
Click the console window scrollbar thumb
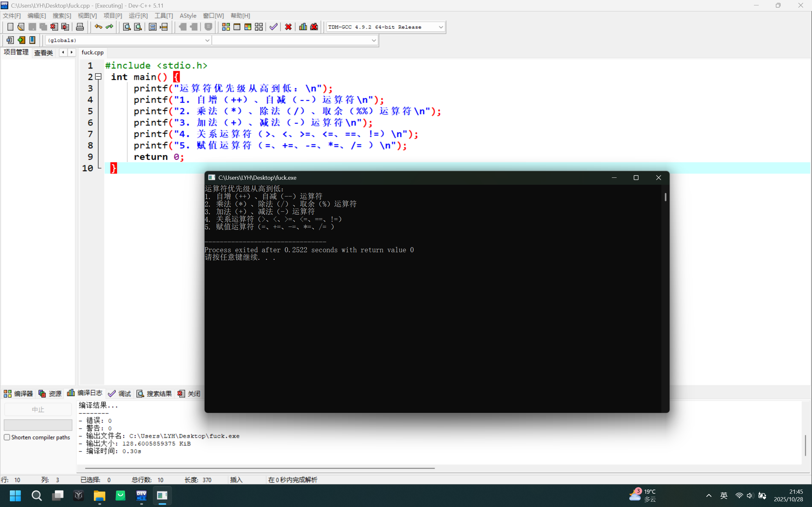pyautogui.click(x=665, y=197)
